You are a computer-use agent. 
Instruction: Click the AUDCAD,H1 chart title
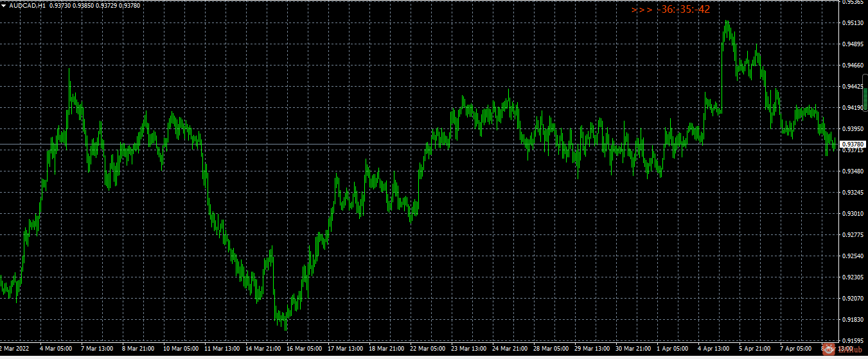pyautogui.click(x=28, y=5)
